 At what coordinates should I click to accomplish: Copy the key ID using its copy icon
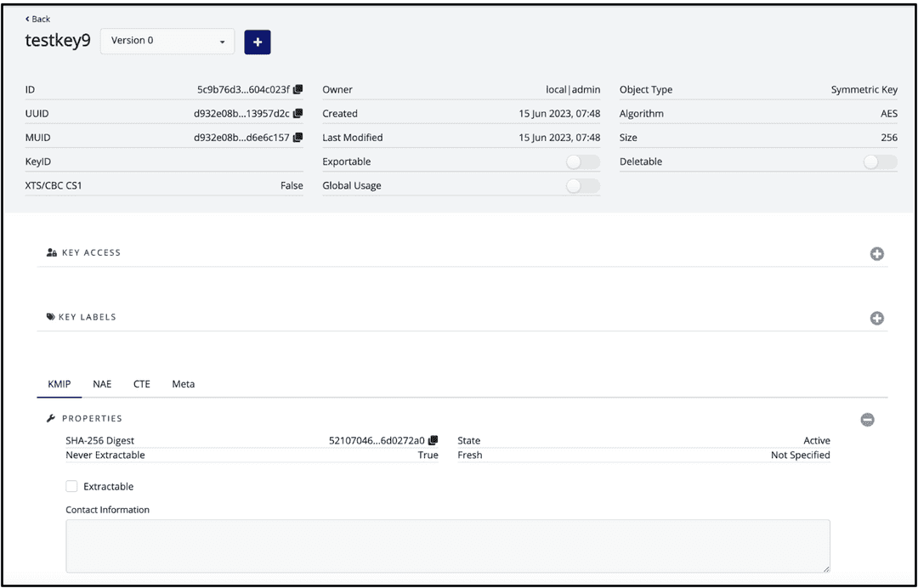tap(297, 88)
